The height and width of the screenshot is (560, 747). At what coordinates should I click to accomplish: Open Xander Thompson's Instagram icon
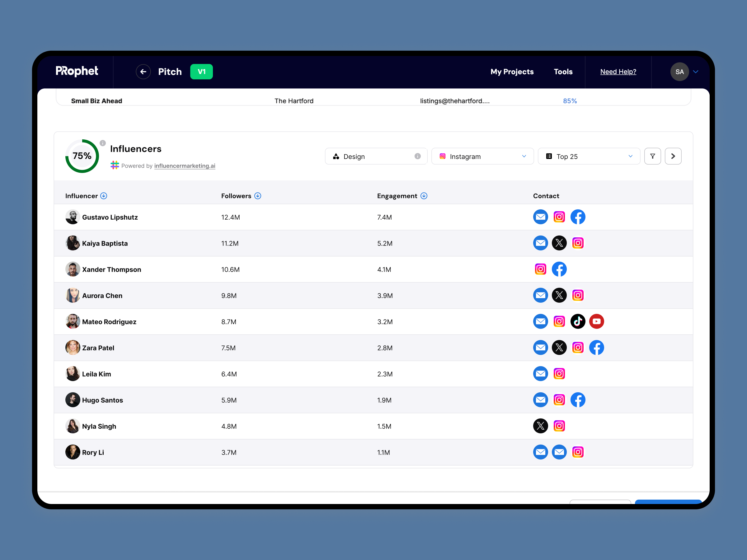(540, 269)
